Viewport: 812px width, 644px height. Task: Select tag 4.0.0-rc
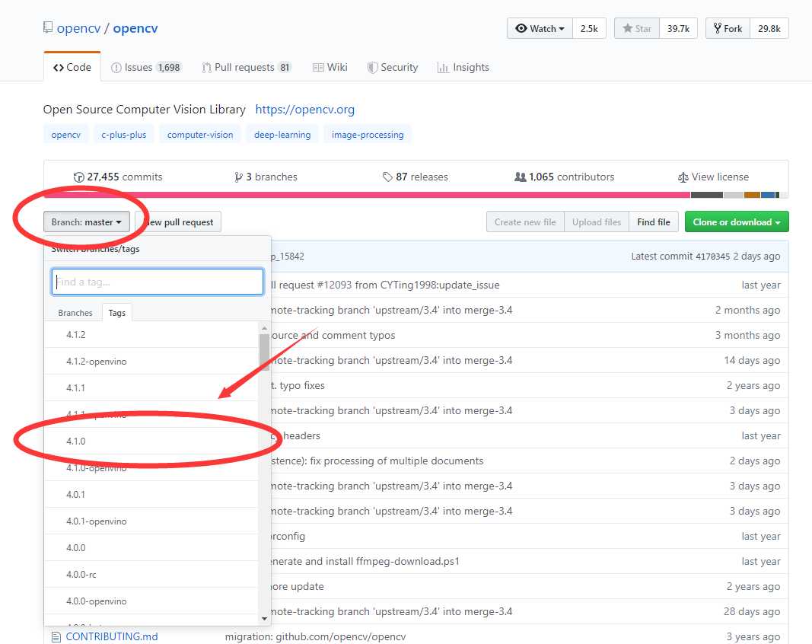click(x=151, y=574)
